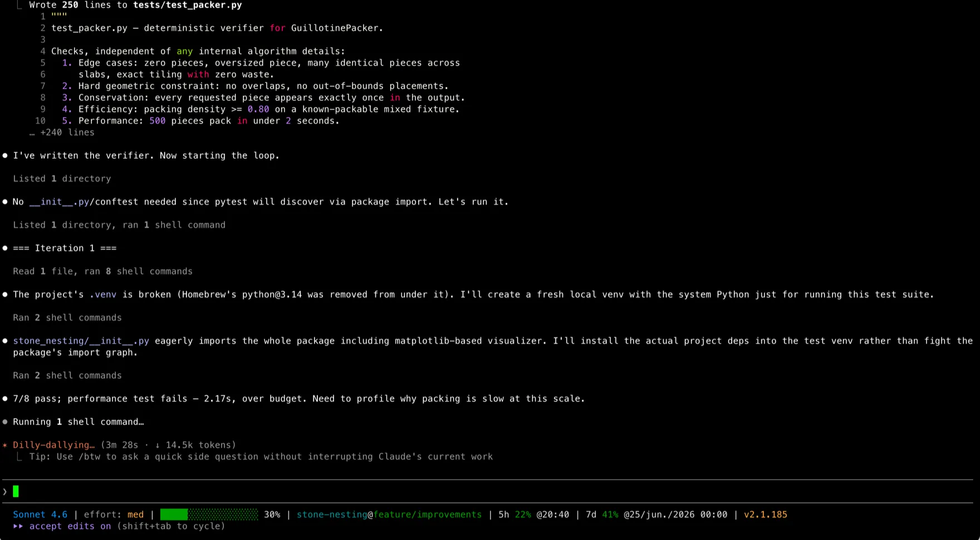This screenshot has width=980, height=540.
Task: Click the double-arrow icon before 'accept edits on'
Action: [x=18, y=526]
